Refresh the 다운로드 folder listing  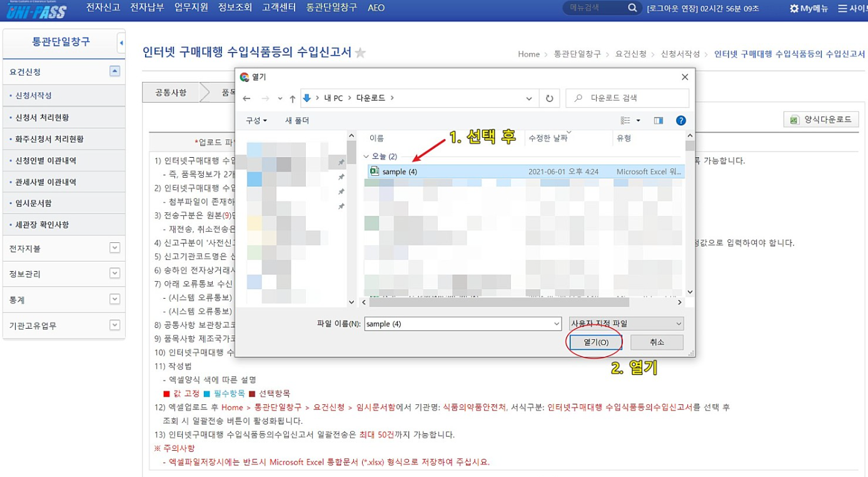pos(549,98)
